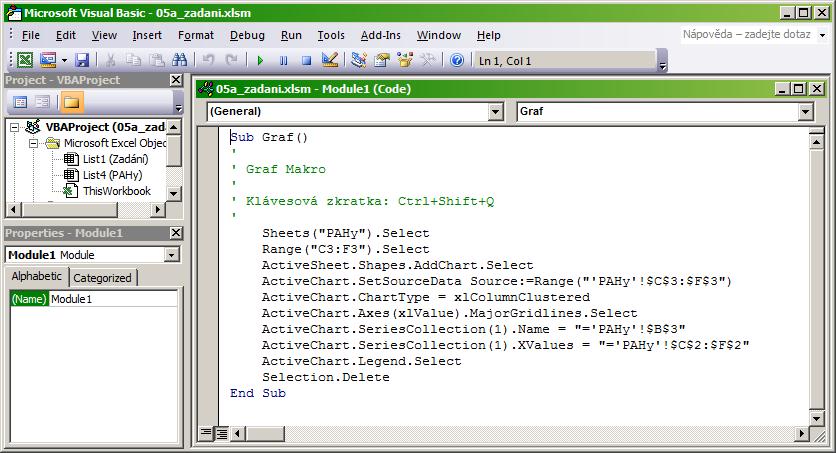The image size is (836, 453).
Task: Toggle Folders icon in Project panel
Action: click(71, 102)
